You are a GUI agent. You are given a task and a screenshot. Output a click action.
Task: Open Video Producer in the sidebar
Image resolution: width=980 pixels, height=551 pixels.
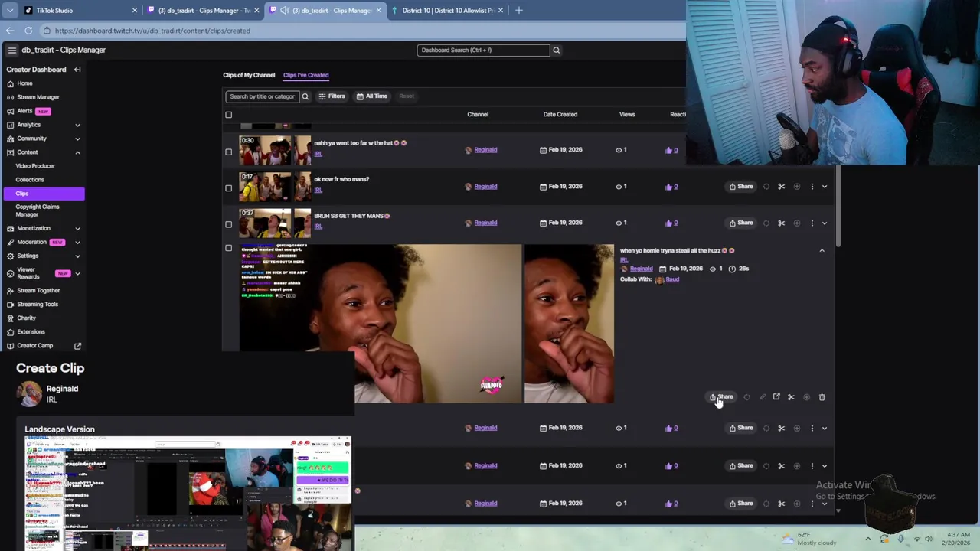(x=35, y=166)
